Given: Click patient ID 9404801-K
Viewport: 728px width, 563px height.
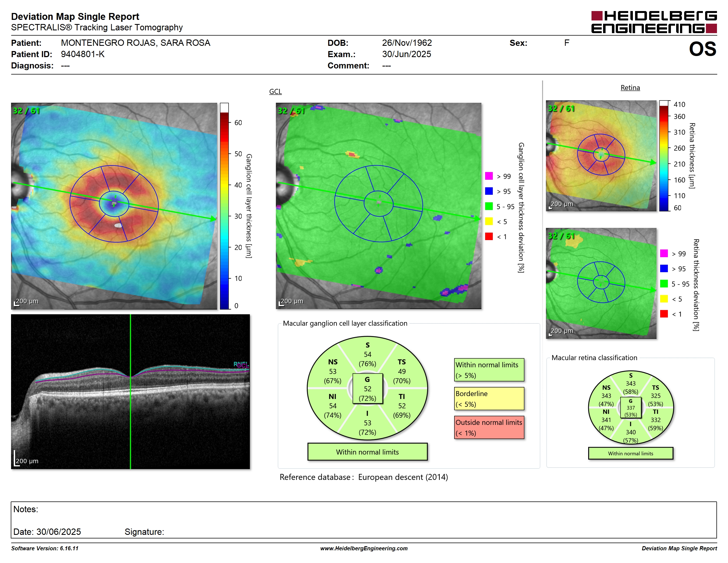Looking at the screenshot, I should pos(83,54).
